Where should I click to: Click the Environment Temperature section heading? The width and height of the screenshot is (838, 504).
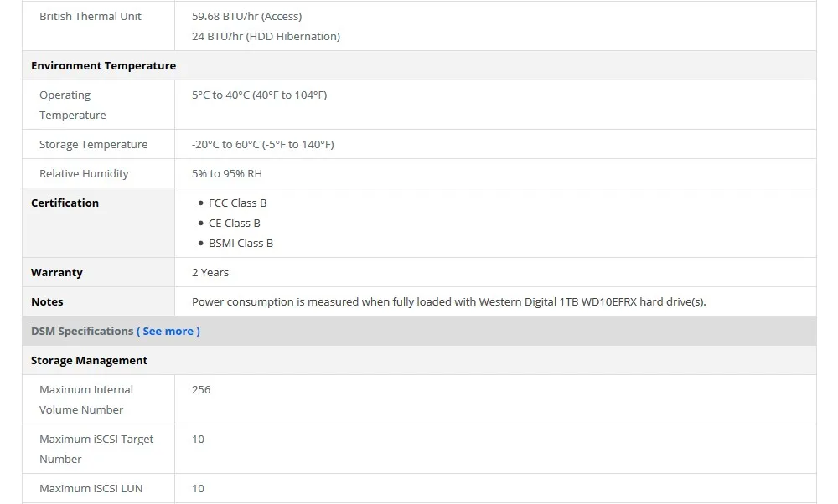pyautogui.click(x=103, y=66)
